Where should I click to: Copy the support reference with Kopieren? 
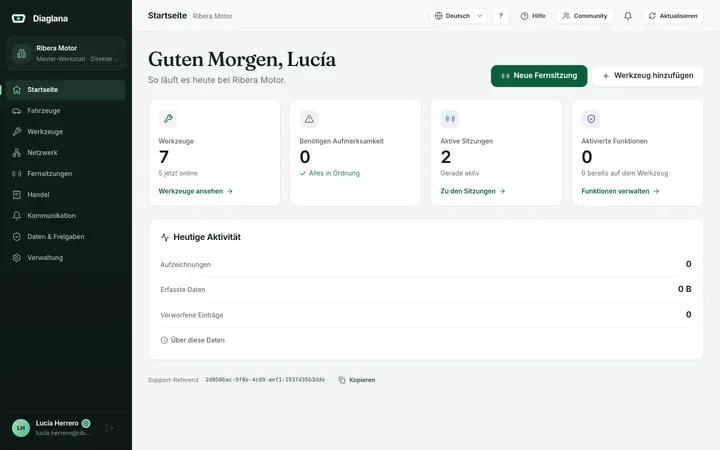tap(357, 380)
